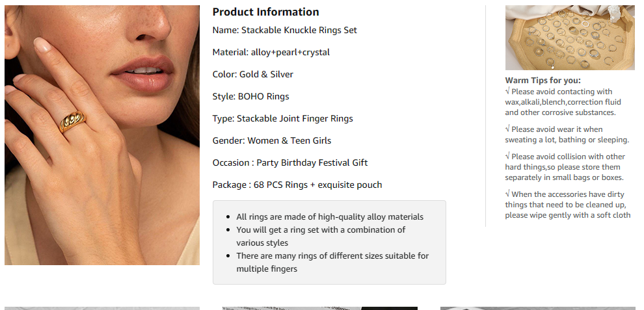Image resolution: width=644 pixels, height=310 pixels.
Task: Click the combination of various styles bullet
Action: 320,237
